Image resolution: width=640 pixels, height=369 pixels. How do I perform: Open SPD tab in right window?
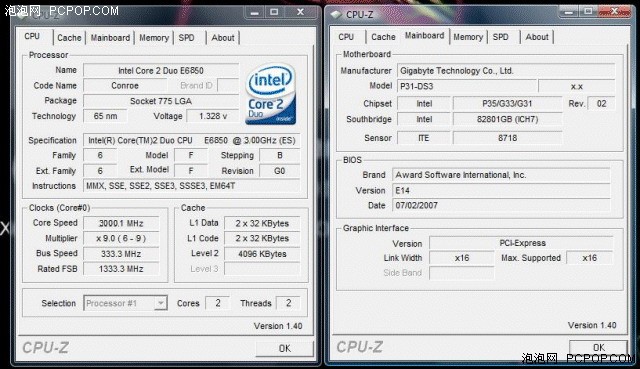(500, 37)
